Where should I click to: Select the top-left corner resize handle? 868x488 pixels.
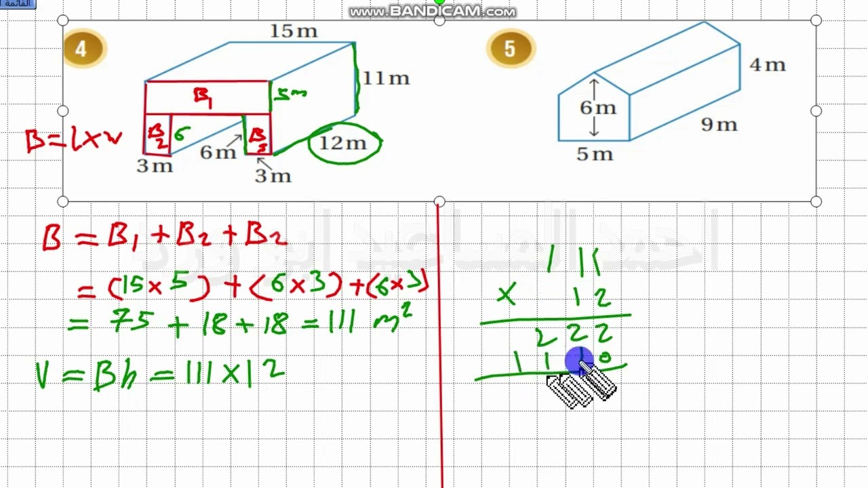[x=63, y=20]
